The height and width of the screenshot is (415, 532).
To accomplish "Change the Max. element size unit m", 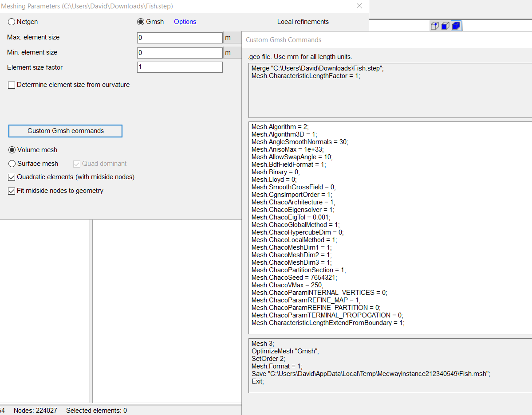I will coord(232,38).
